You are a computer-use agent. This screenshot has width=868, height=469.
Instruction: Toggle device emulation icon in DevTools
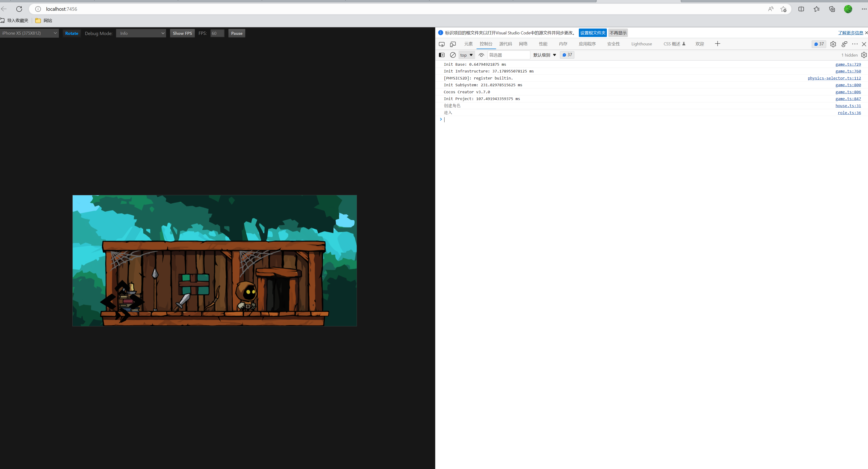[453, 44]
